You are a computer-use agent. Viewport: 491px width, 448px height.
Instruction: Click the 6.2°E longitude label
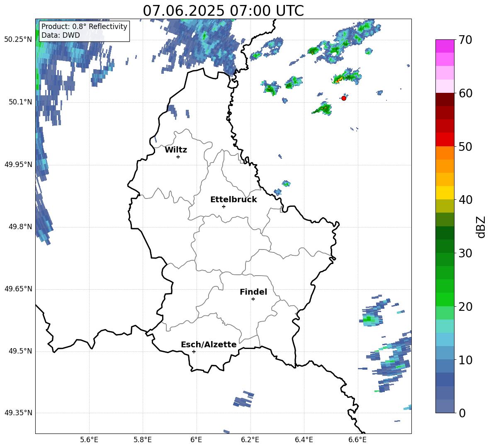click(250, 440)
